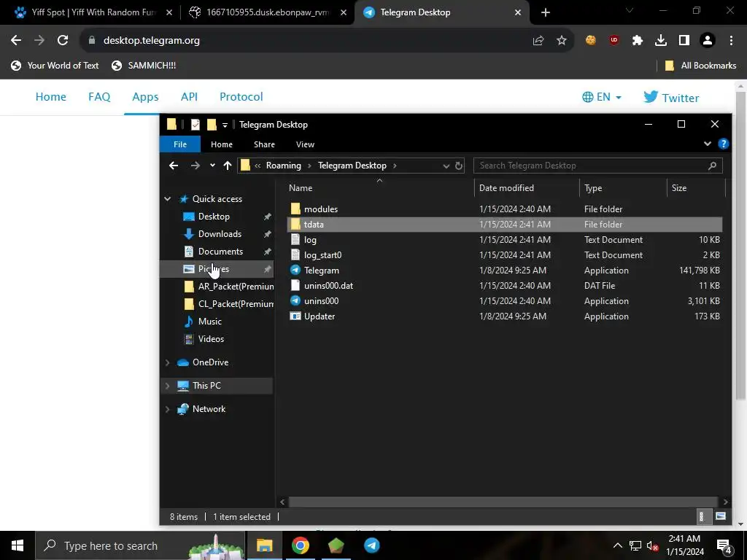Viewport: 747px width, 560px height.
Task: Open Music in navigation pane
Action: coord(209,322)
